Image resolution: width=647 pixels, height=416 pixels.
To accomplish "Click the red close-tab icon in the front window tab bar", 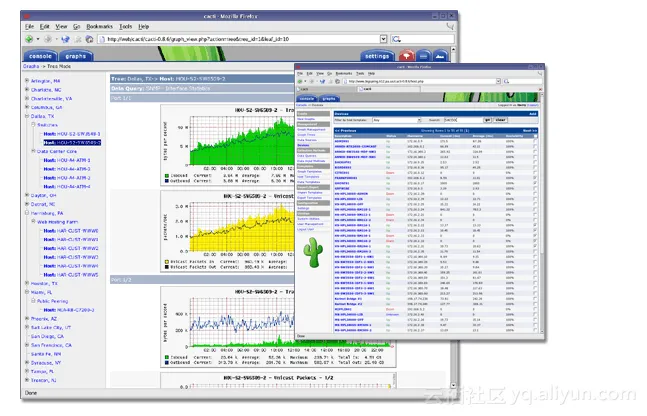I will tap(540, 89).
